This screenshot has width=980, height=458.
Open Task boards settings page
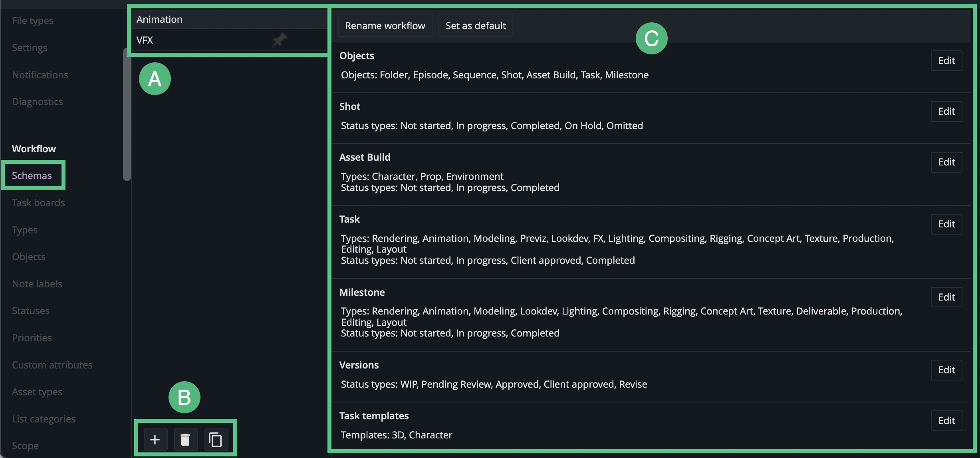[x=38, y=203]
